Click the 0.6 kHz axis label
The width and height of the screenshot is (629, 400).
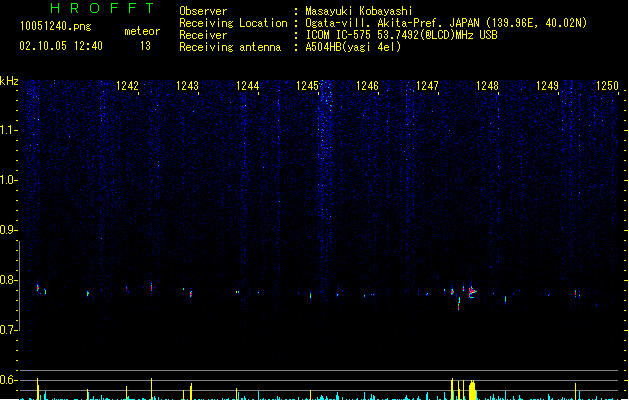click(9, 380)
